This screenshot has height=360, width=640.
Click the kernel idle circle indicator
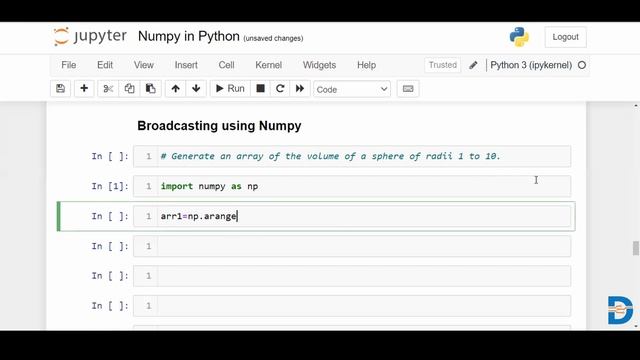coord(582,65)
